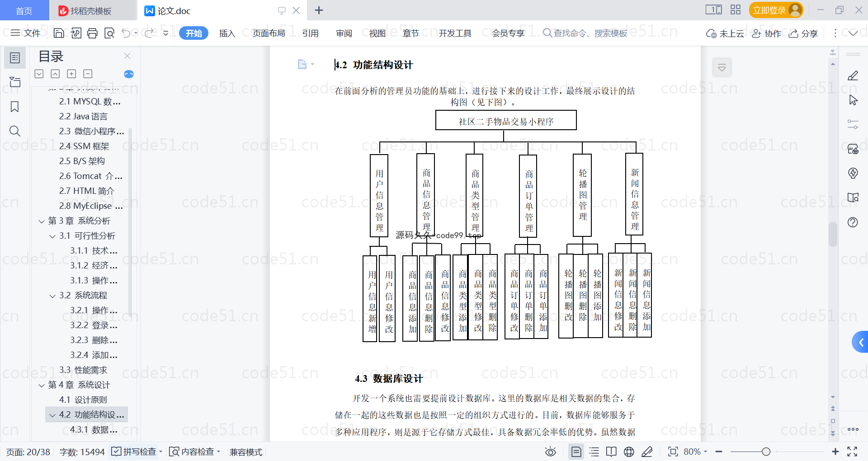Image resolution: width=868 pixels, height=461 pixels.
Task: Select 2.6 Tomcat entry in outline
Action: [90, 176]
